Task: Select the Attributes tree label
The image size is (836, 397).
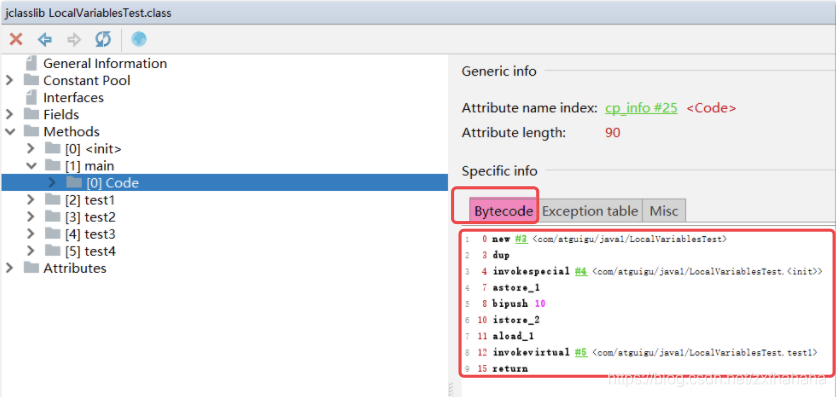Action: point(75,268)
